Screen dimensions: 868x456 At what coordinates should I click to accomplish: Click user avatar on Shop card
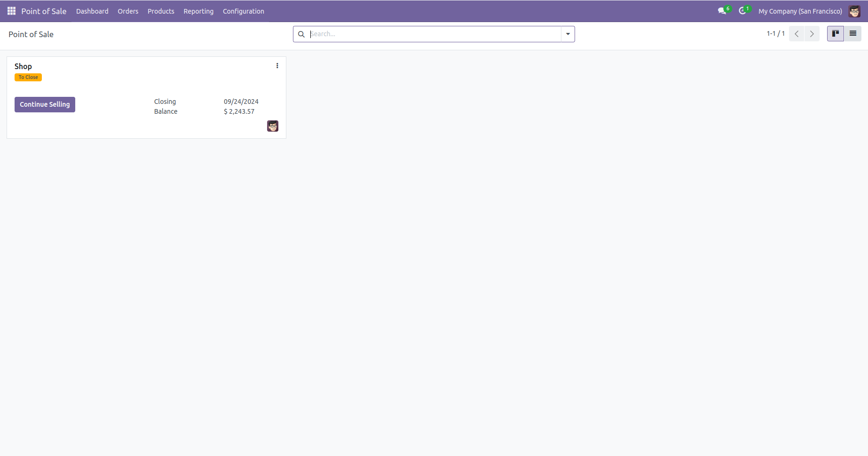pos(273,126)
